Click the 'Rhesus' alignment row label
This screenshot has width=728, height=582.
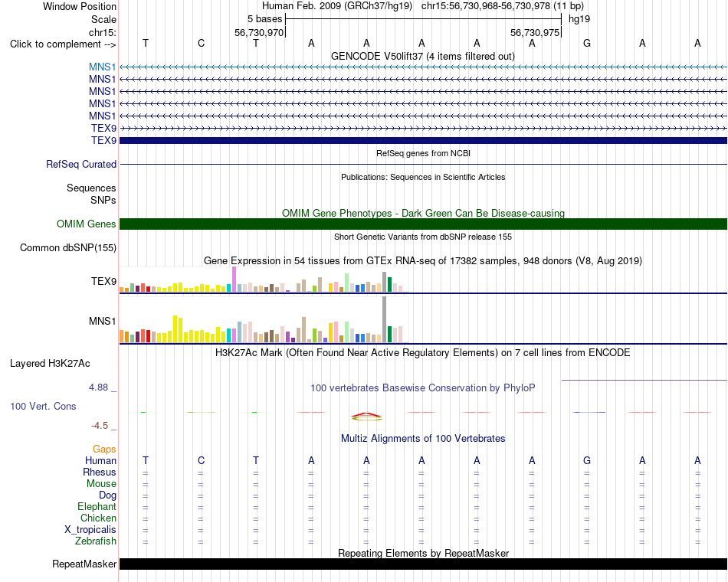tap(100, 472)
